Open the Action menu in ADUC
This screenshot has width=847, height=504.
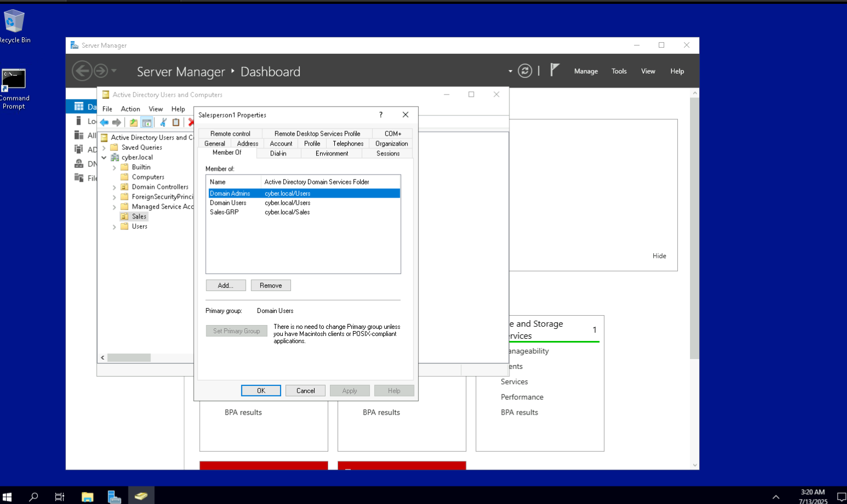point(130,109)
